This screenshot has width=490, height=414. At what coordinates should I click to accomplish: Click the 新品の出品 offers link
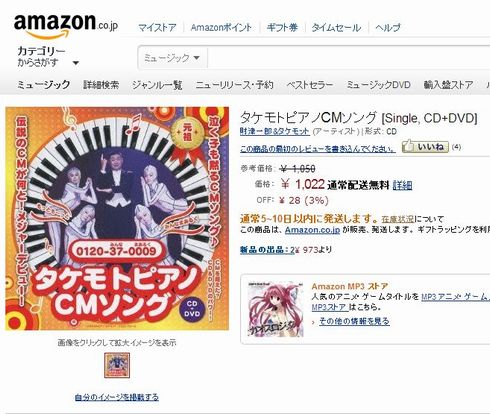click(x=267, y=250)
